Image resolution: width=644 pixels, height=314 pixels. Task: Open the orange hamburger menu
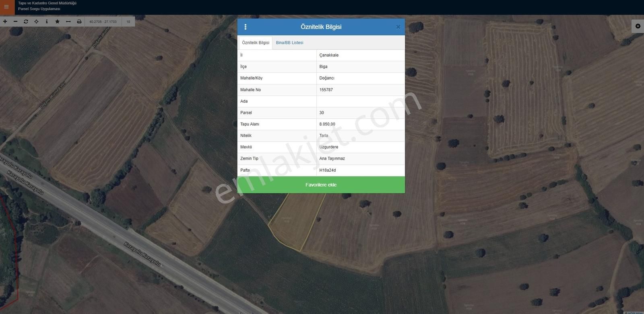[6, 7]
